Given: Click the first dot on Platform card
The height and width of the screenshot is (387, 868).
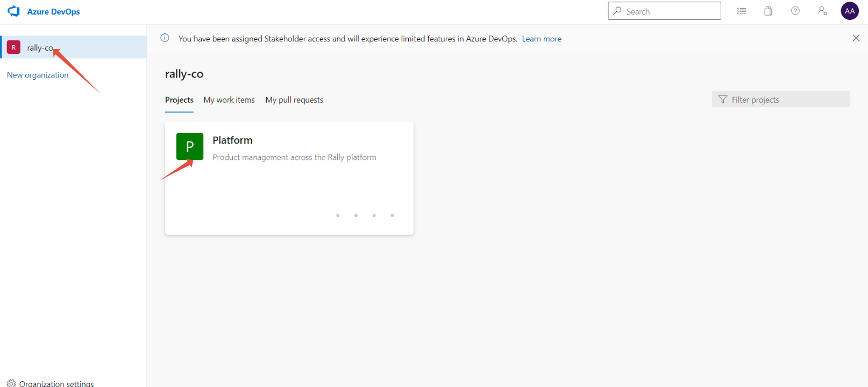Looking at the screenshot, I should click(338, 215).
